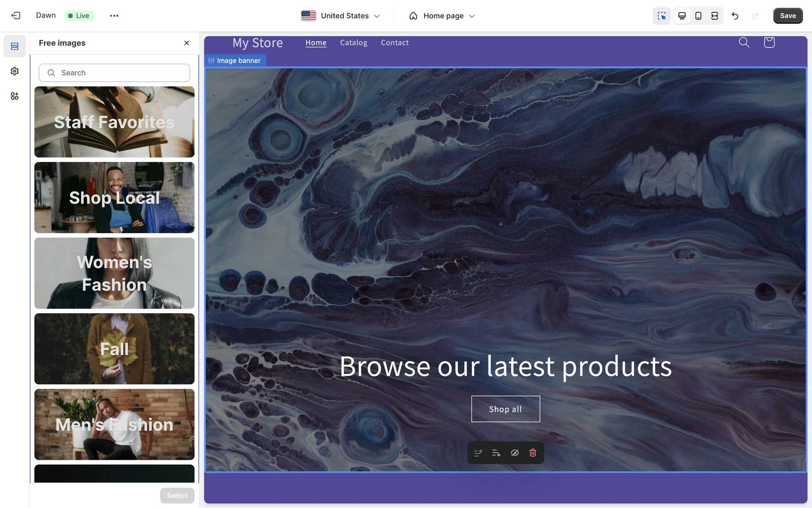
Task: Click the Save button
Action: tap(787, 16)
